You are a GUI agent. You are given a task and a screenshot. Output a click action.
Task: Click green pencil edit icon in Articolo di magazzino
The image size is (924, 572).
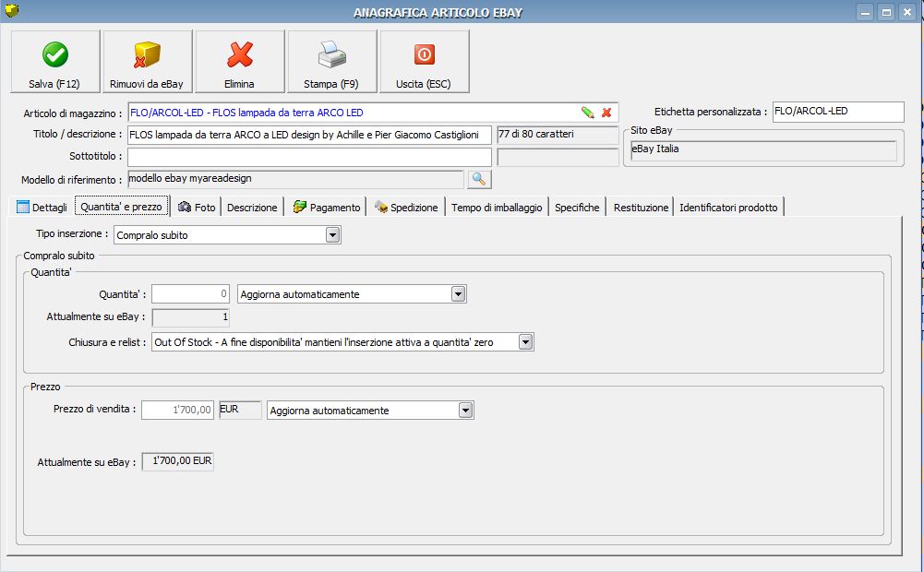click(x=587, y=113)
